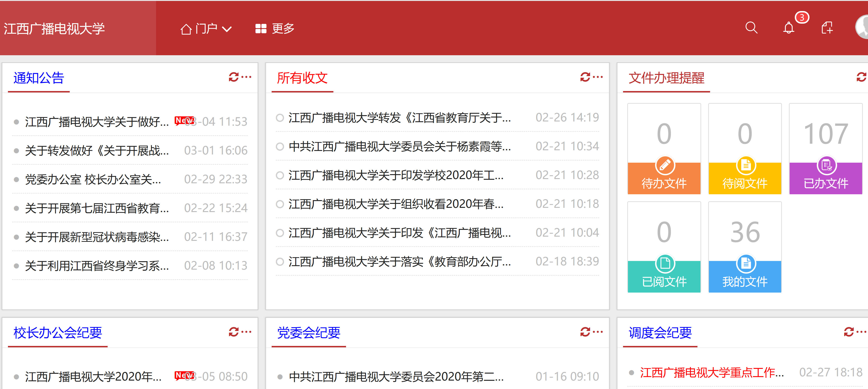
Task: Open 江西广播电视大学关于组织收看2020年春...
Action: (x=396, y=204)
